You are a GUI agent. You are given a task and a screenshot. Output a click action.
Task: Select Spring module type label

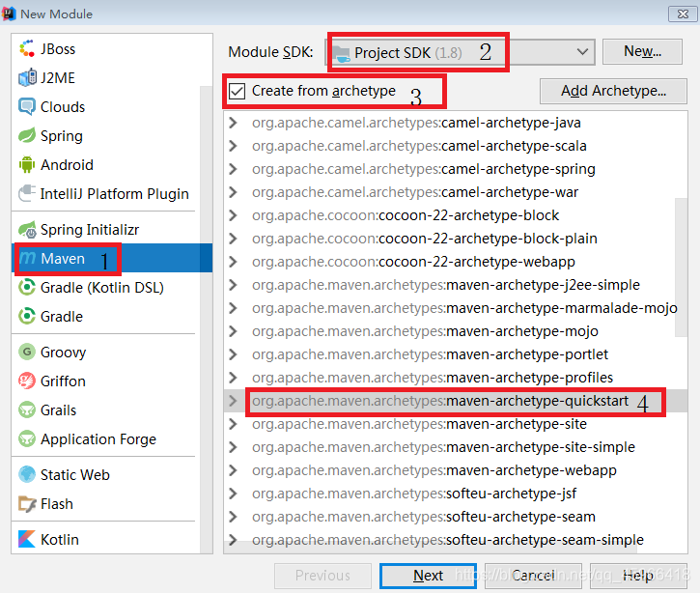click(62, 136)
